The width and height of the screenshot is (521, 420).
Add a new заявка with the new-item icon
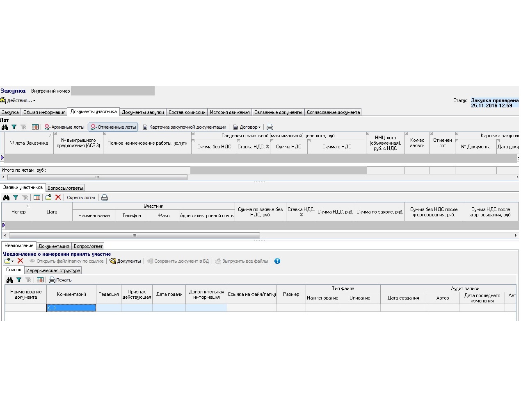pos(48,198)
